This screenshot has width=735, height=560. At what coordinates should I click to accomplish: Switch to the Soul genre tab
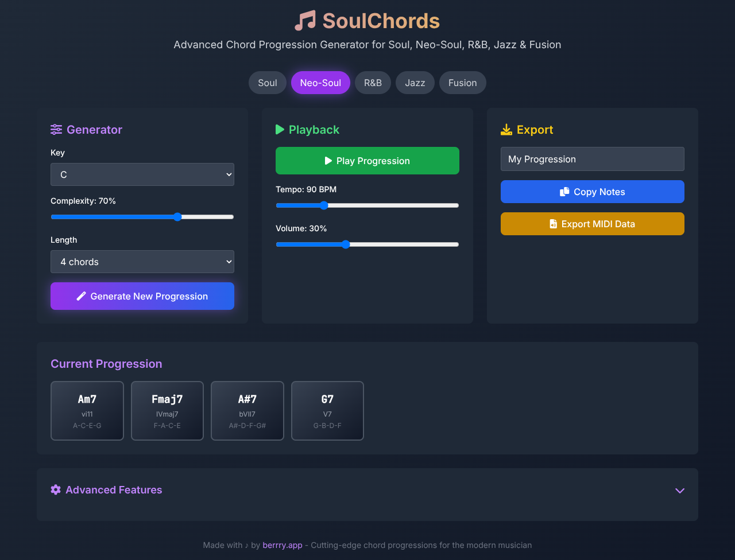tap(268, 83)
